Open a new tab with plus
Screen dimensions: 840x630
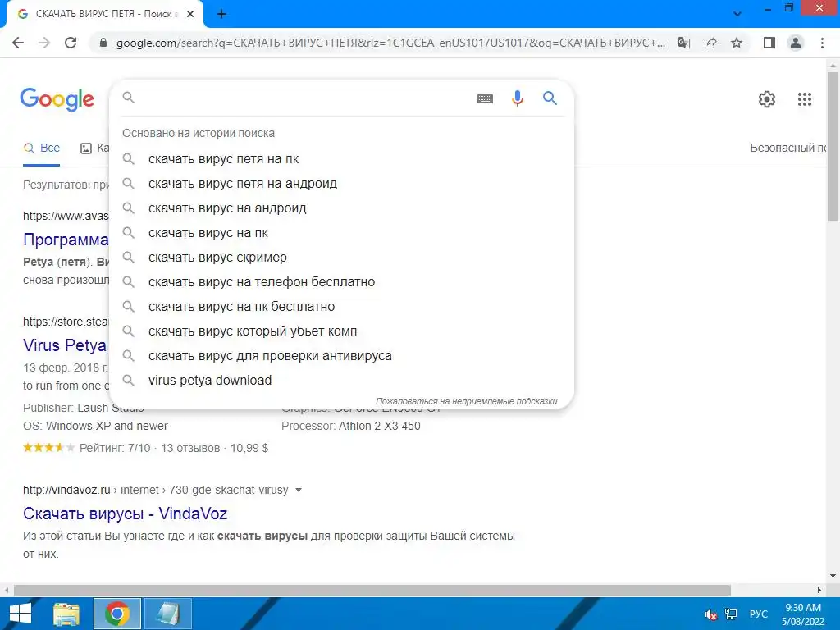point(221,14)
